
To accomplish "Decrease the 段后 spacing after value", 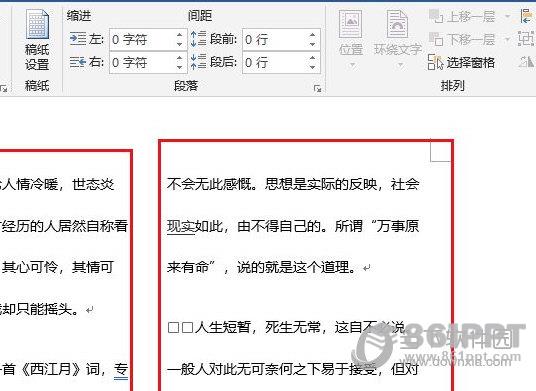I will (312, 67).
